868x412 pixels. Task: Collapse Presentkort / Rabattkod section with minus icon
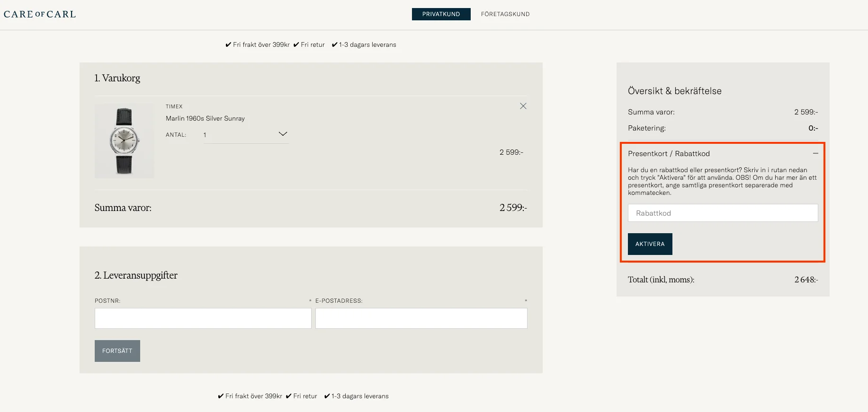pyautogui.click(x=815, y=153)
